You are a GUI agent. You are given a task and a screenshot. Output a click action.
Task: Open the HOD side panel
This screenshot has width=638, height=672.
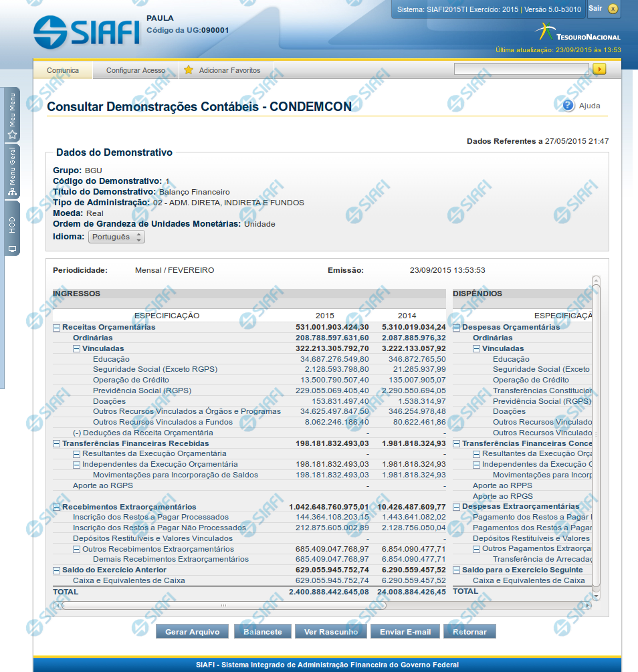pos(12,229)
